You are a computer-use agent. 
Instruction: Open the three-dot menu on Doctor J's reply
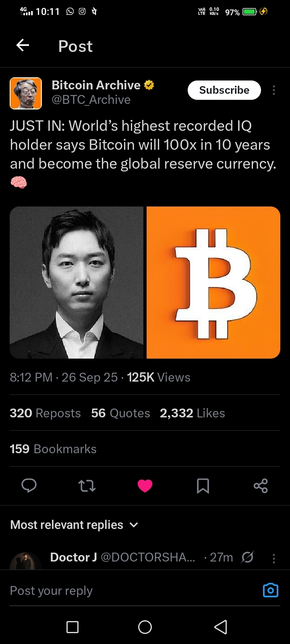tap(274, 558)
